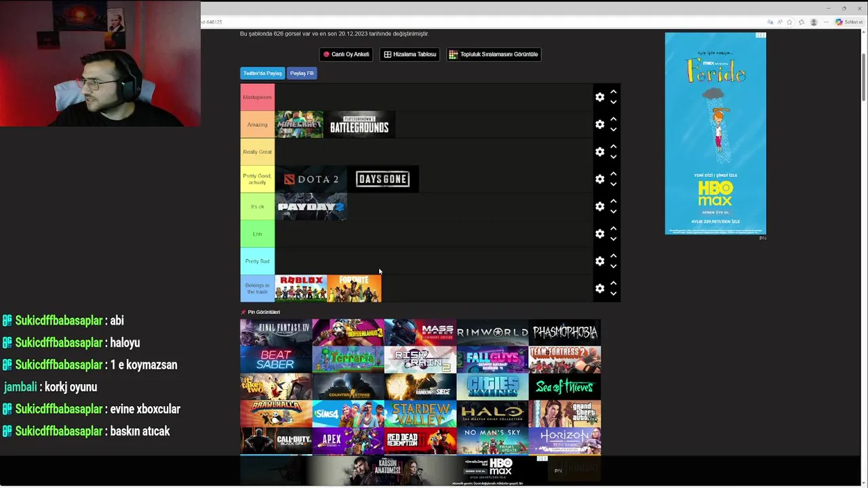The height and width of the screenshot is (488, 868).
Task: Open browser profile avatar icon
Action: pos(814,22)
